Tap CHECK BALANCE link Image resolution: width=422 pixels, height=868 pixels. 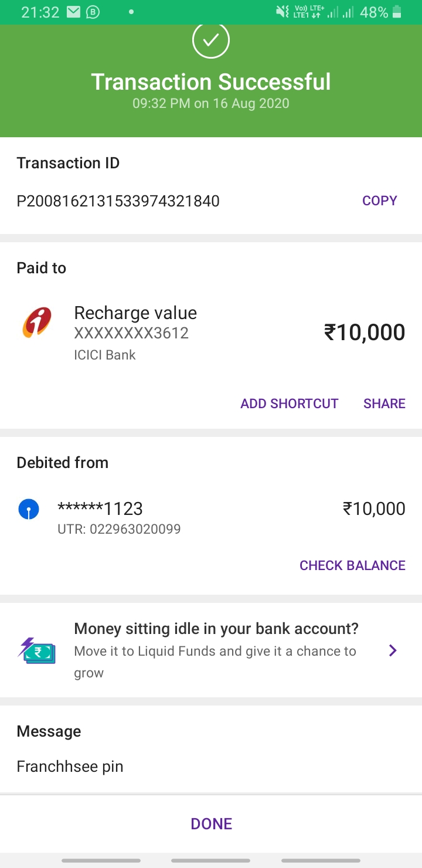[352, 565]
